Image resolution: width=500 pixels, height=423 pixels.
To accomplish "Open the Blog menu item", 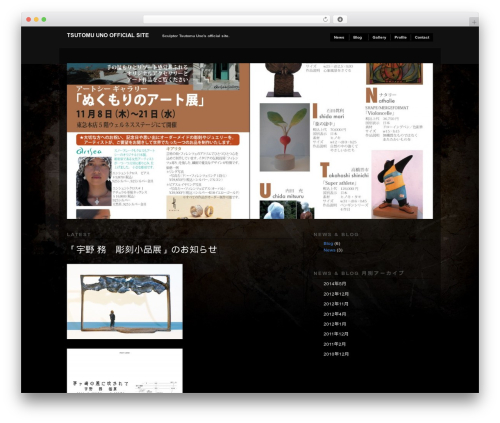I will 357,37.
